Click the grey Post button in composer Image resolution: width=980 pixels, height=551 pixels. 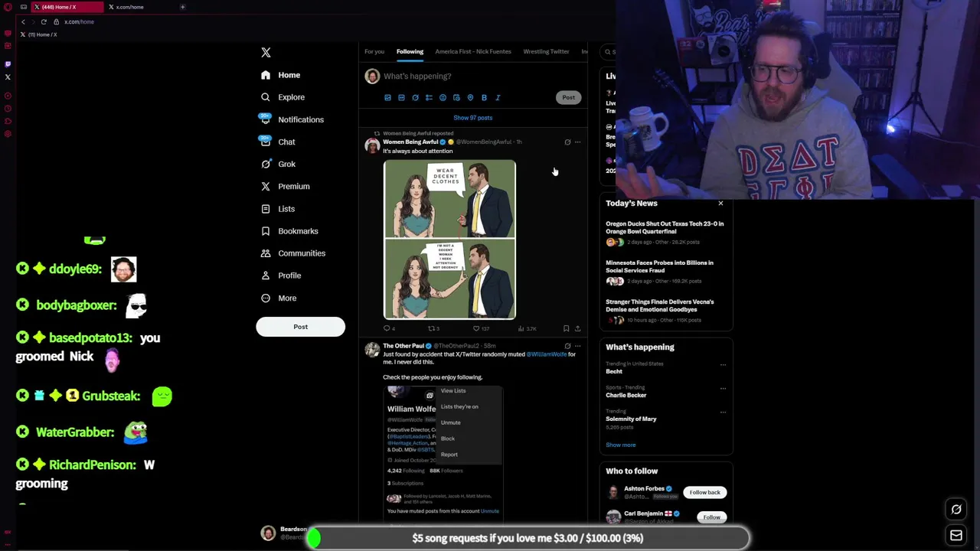point(568,97)
